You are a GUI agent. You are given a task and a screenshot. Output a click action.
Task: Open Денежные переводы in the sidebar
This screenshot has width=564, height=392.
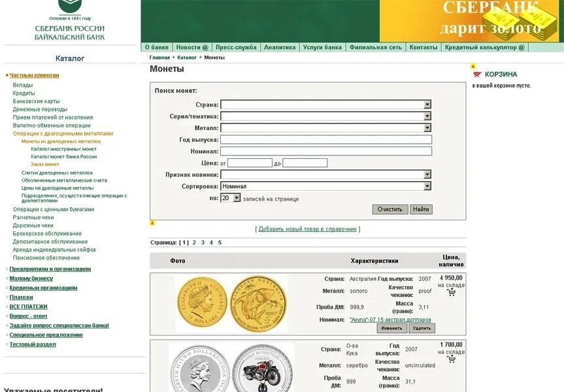coord(40,109)
